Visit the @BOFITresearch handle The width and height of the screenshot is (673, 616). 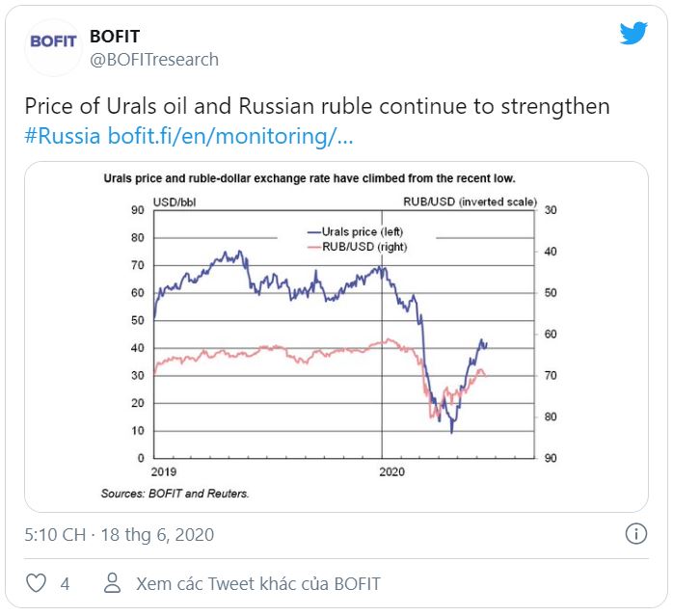tap(153, 60)
